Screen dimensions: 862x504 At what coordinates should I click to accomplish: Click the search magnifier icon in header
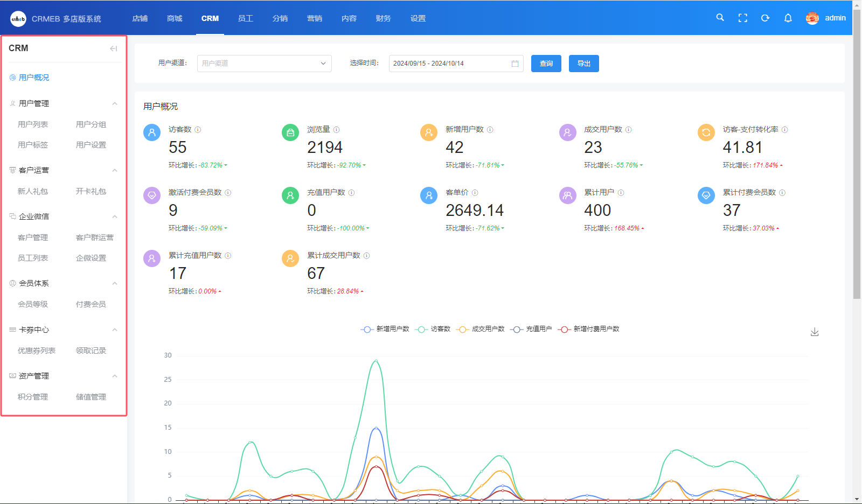pos(720,18)
